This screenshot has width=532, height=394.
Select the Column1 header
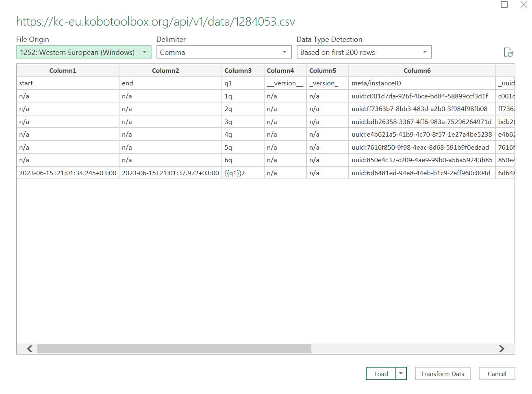click(63, 70)
